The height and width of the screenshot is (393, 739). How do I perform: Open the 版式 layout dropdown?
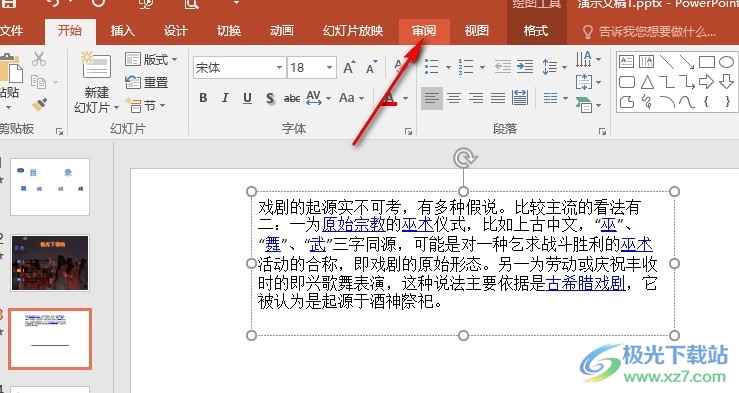click(x=151, y=60)
